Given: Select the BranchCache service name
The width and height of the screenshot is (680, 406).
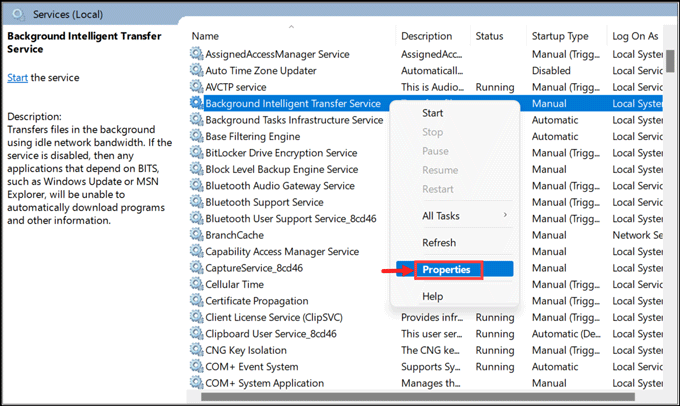Looking at the screenshot, I should [x=234, y=235].
